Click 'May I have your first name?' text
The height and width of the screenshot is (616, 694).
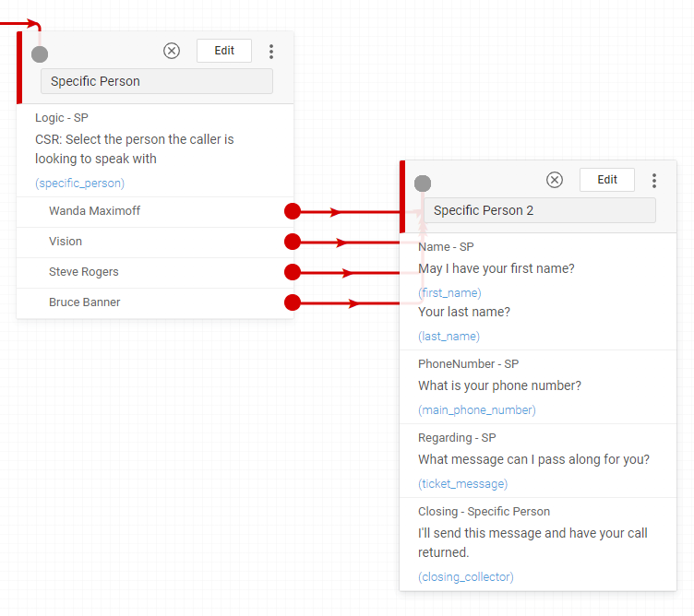click(497, 268)
